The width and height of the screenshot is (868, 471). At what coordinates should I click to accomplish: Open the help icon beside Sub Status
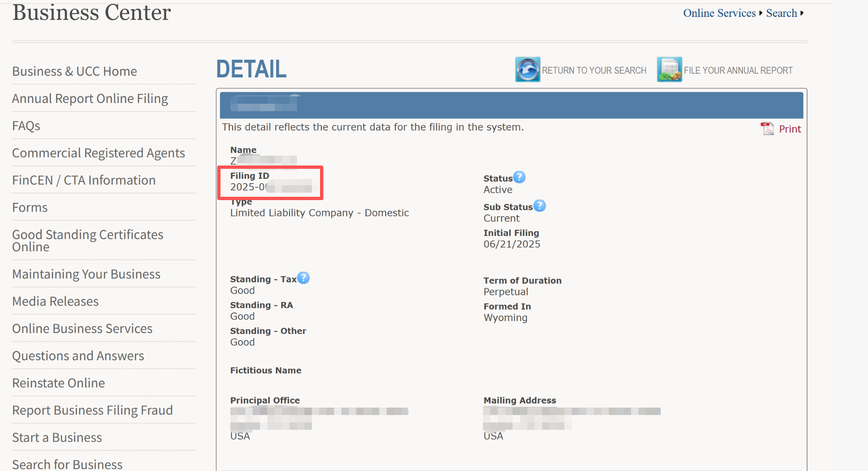click(x=540, y=205)
